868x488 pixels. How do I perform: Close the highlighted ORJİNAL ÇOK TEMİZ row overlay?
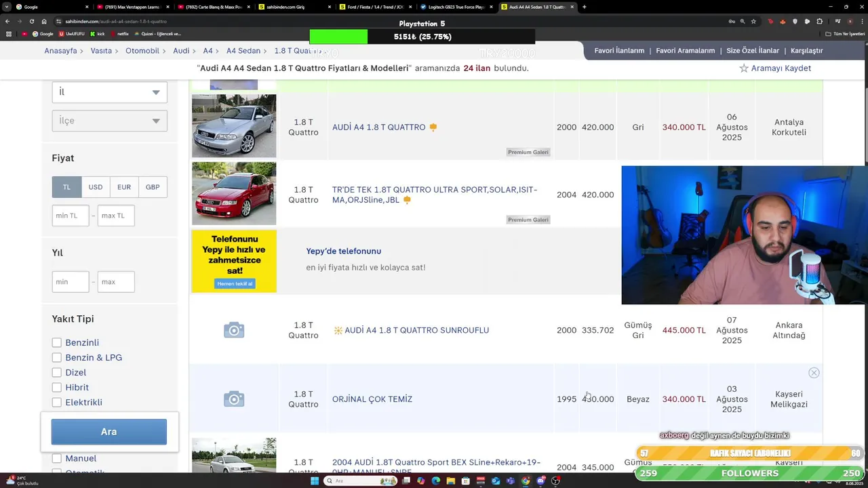(814, 373)
